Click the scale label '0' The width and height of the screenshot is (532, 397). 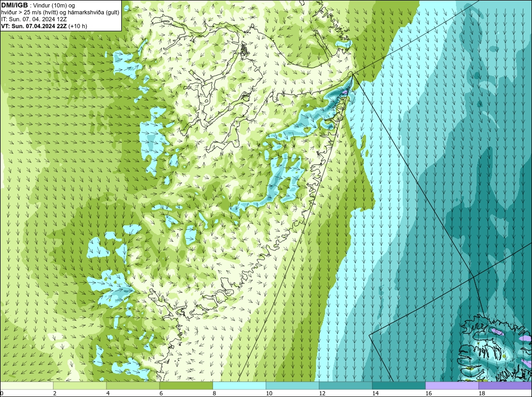2,393
